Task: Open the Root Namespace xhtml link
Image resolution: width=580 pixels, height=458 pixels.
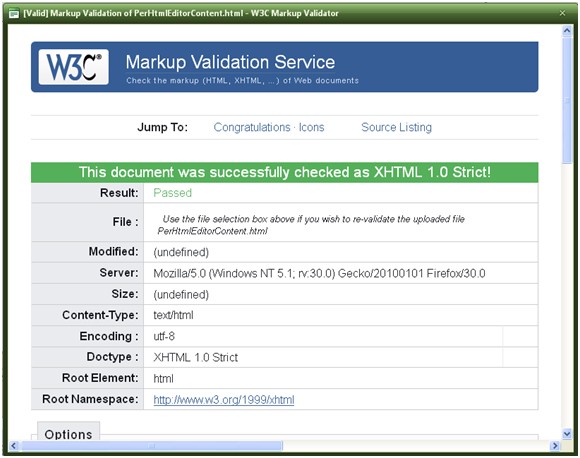Action: 224,400
